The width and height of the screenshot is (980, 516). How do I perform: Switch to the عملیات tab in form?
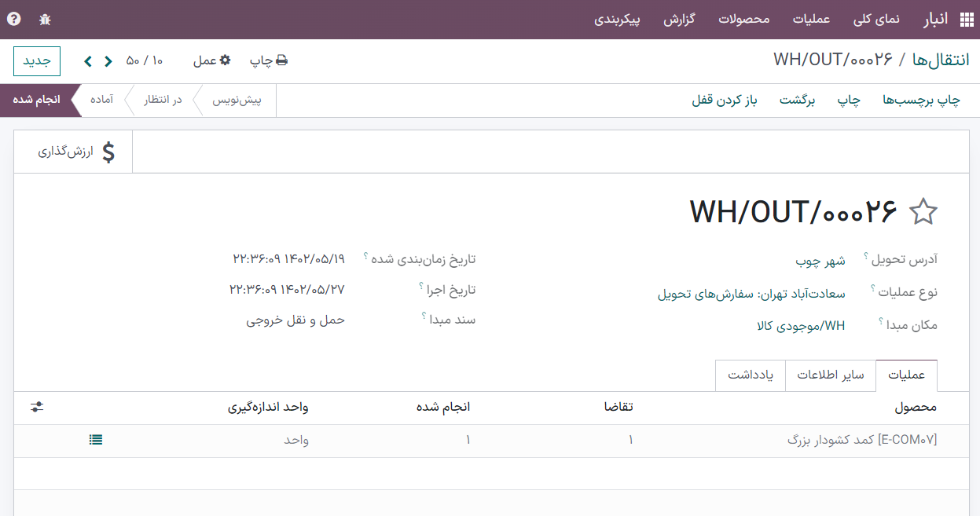[907, 375]
